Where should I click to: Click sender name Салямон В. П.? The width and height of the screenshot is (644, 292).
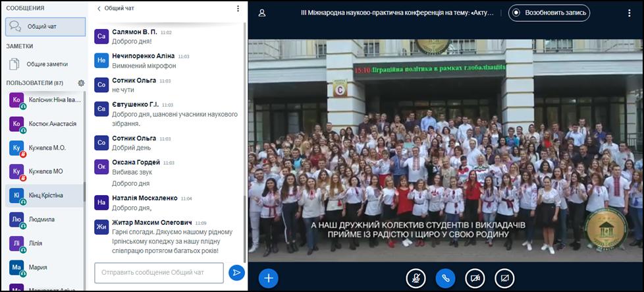(135, 32)
